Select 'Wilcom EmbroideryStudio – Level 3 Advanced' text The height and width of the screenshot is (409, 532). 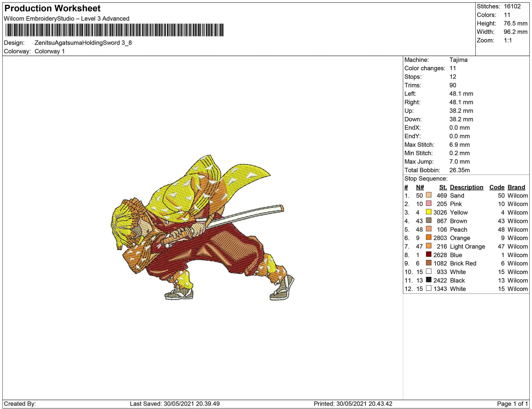point(67,19)
